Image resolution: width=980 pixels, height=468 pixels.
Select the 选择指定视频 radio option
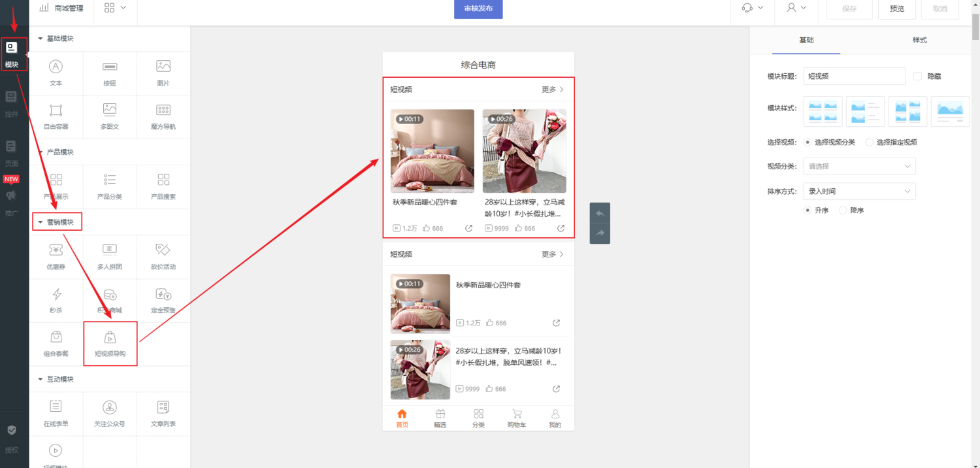870,142
